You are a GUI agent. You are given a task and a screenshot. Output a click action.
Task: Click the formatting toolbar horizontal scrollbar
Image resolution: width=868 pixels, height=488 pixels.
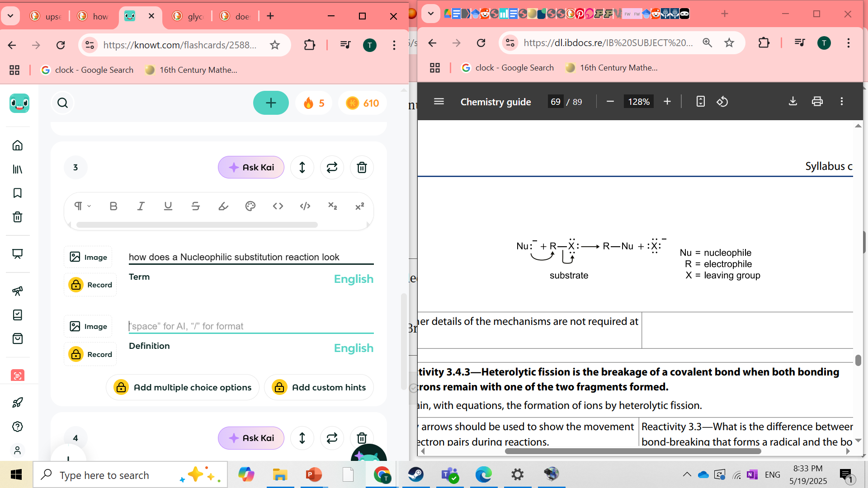tap(197, 225)
